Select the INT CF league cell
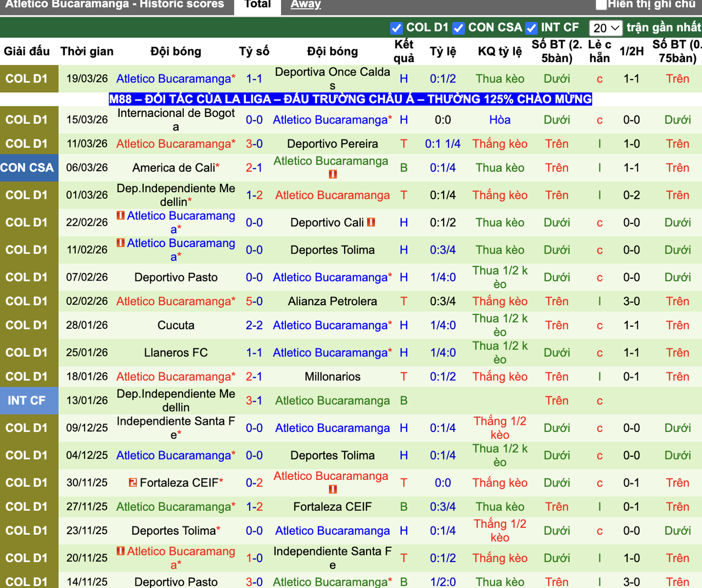The image size is (702, 588). click(29, 401)
